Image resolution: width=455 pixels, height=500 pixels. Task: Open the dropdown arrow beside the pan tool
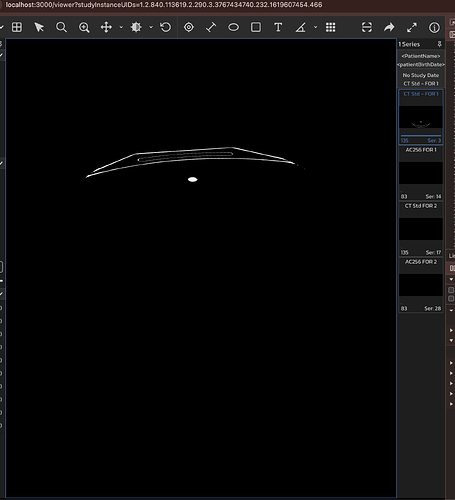(121, 27)
